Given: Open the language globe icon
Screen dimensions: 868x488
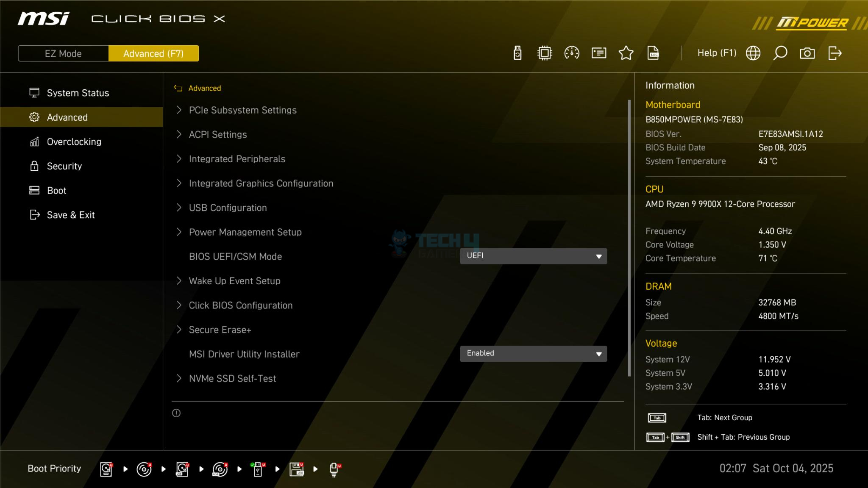Looking at the screenshot, I should pos(753,53).
